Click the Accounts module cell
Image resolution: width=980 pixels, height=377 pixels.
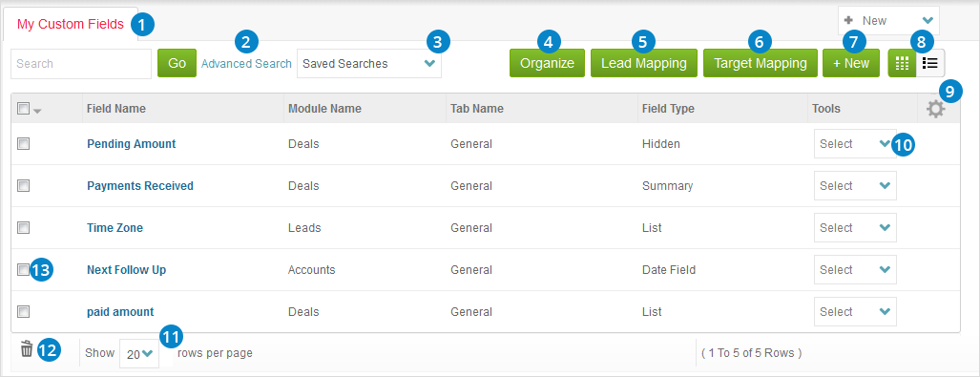point(311,269)
